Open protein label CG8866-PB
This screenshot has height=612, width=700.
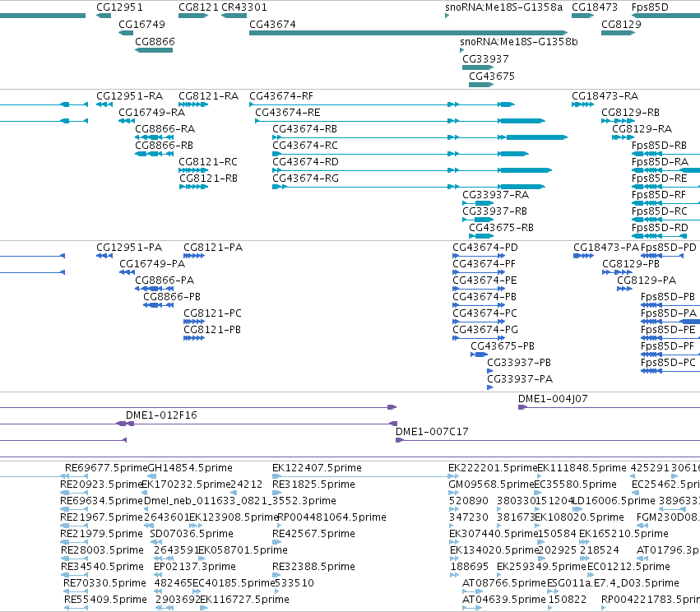tap(172, 297)
